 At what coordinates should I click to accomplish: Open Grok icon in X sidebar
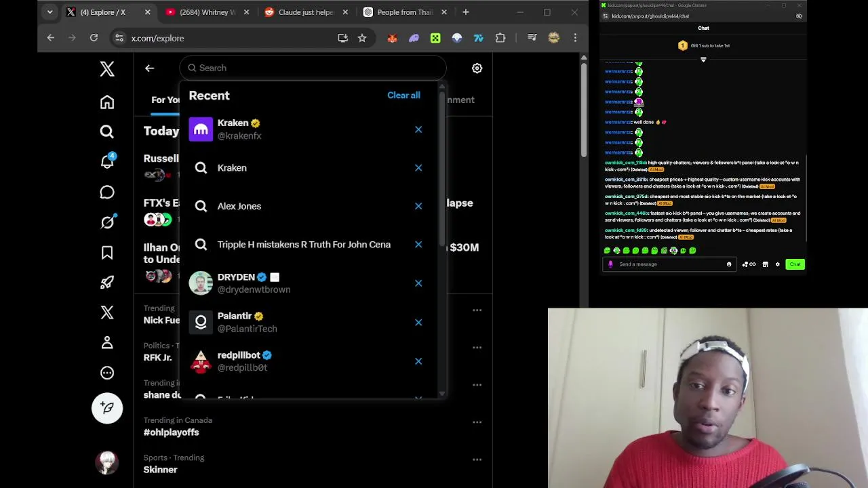107,222
